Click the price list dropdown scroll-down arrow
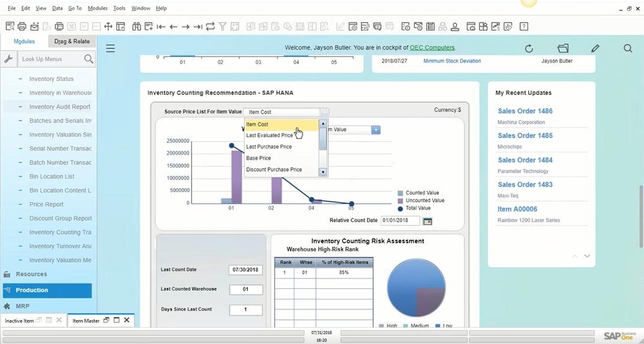 [323, 172]
